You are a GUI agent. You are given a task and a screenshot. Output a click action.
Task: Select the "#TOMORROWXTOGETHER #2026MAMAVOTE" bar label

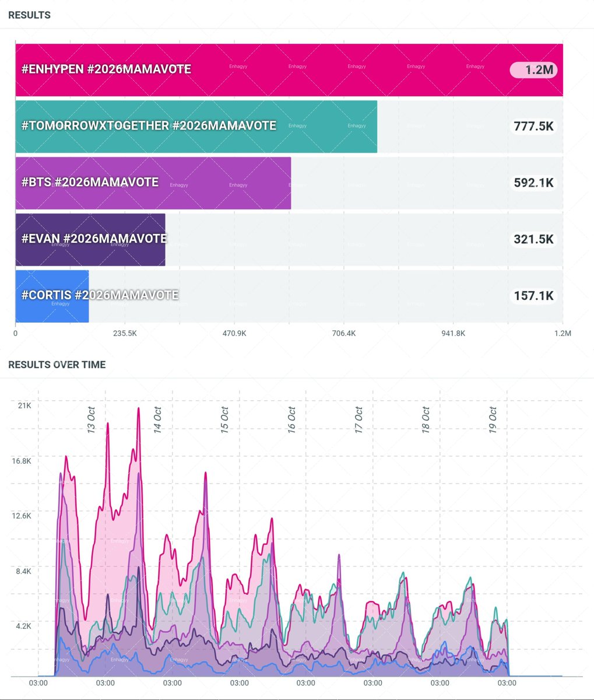[149, 125]
